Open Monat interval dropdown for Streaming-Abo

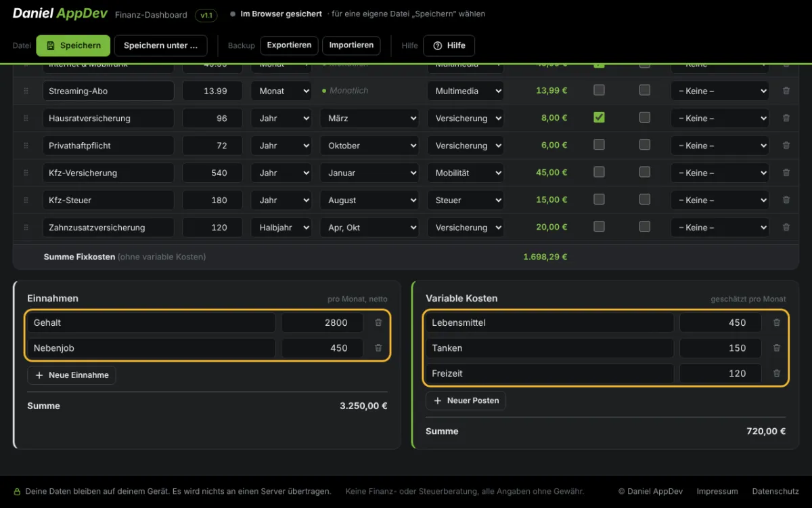281,91
